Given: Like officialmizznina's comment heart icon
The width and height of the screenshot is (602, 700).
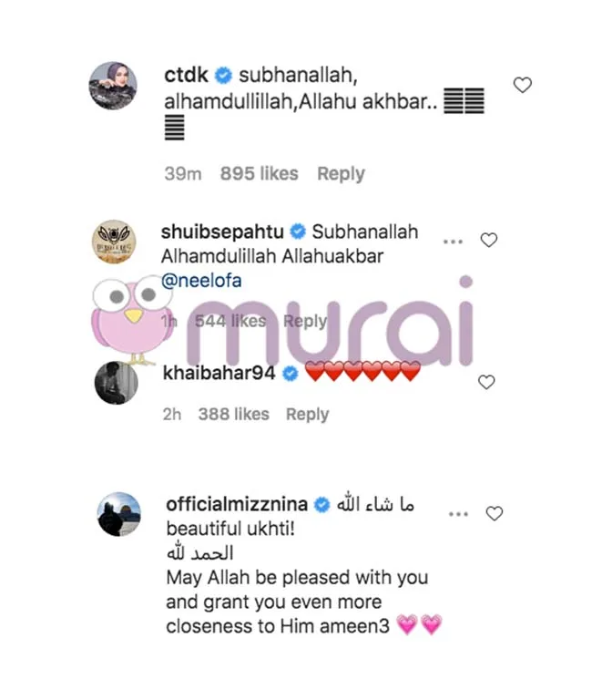Looking at the screenshot, I should [495, 513].
